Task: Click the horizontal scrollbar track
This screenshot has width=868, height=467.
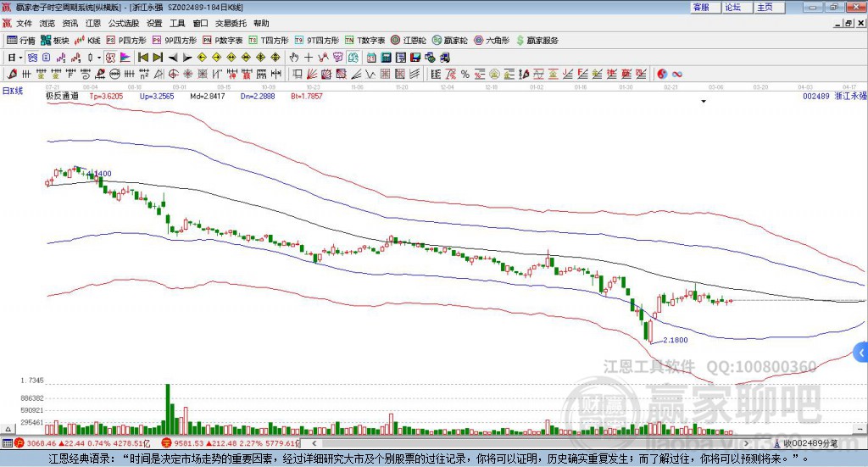Action: (x=530, y=443)
